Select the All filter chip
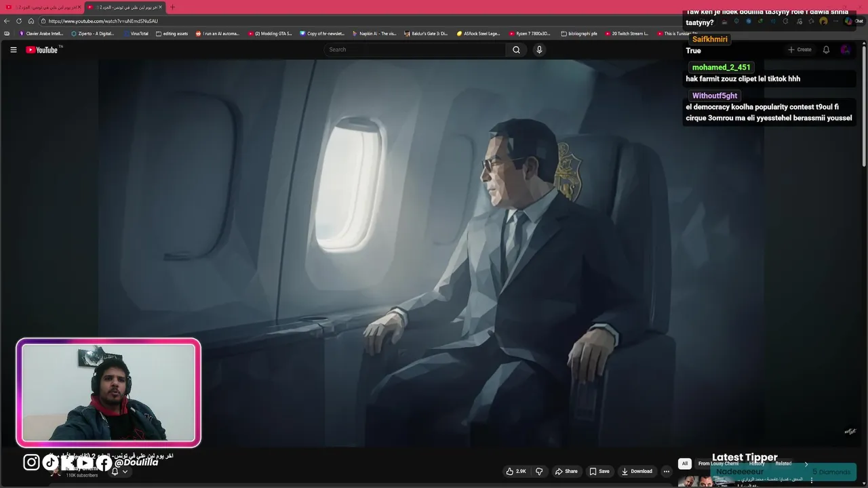 click(685, 464)
